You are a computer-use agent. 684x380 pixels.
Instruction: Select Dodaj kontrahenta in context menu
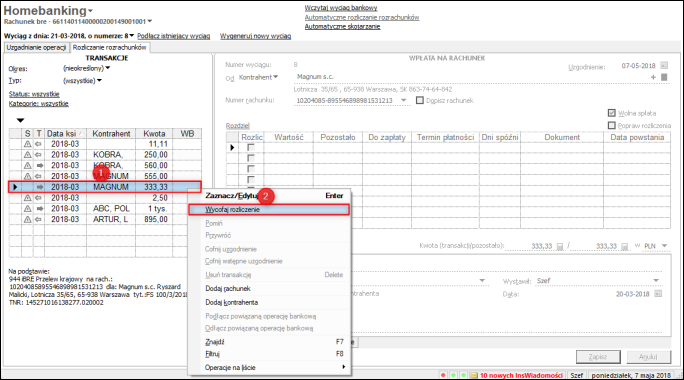click(232, 302)
